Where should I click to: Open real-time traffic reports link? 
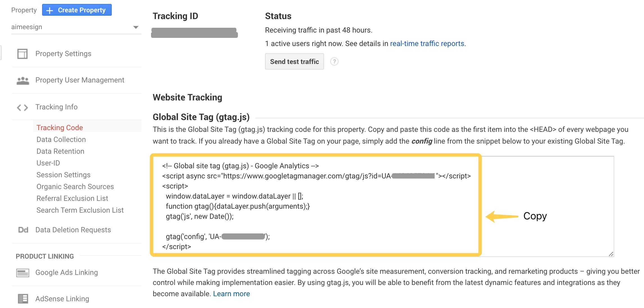click(427, 43)
